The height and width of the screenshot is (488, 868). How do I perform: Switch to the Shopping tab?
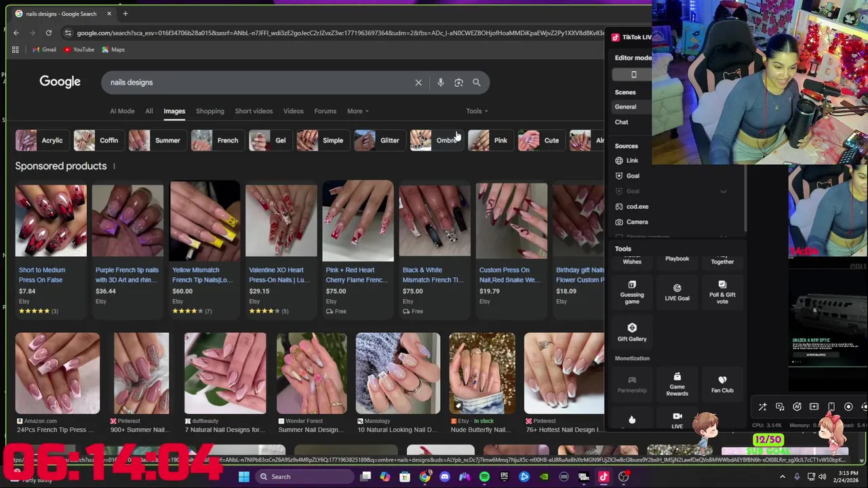pyautogui.click(x=210, y=111)
